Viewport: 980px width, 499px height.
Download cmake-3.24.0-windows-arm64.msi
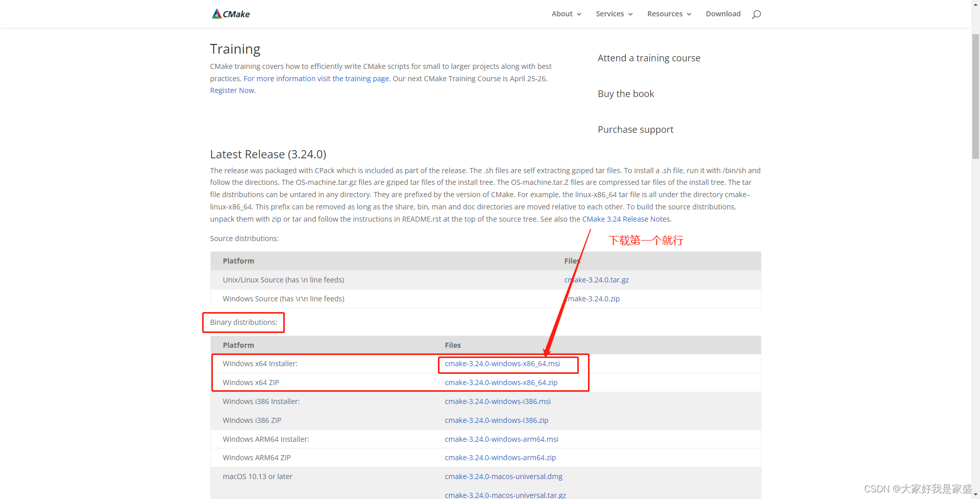tap(501, 439)
